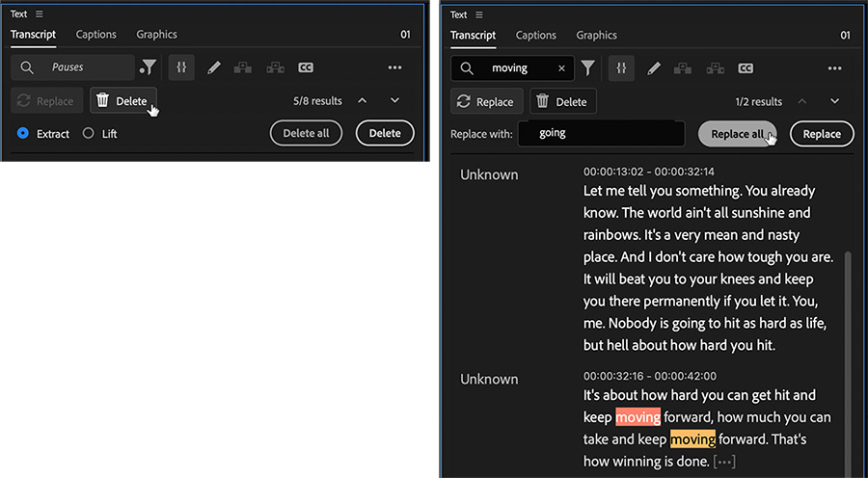Click second 'Unknown' speaker label
Screen dimensions: 868x478
[489, 380]
